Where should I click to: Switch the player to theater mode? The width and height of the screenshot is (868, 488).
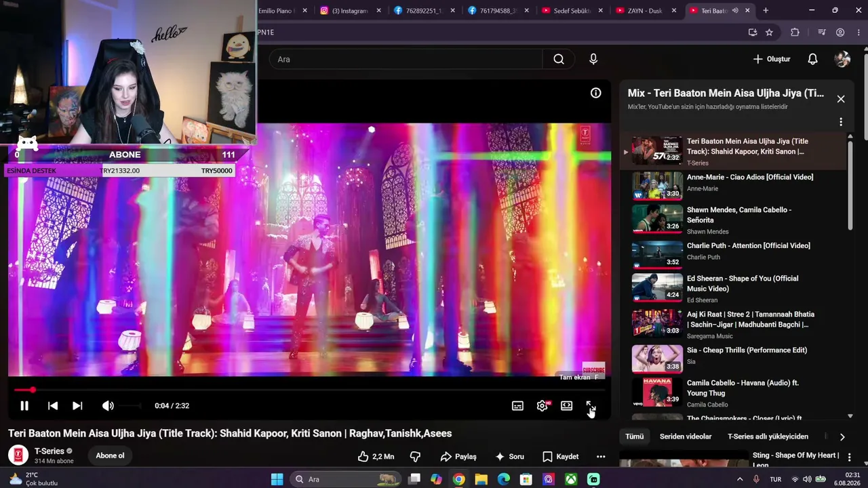[x=566, y=406]
